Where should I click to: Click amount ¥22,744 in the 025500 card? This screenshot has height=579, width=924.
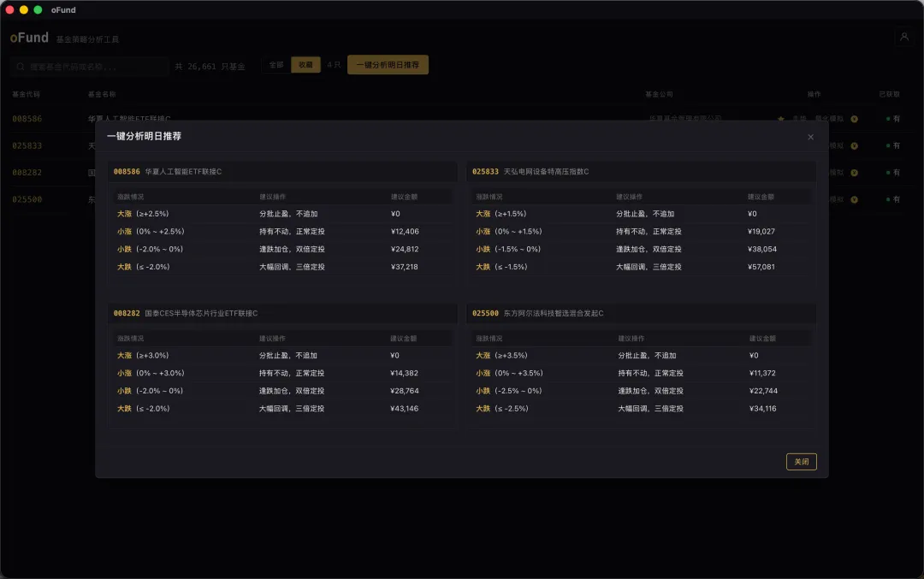click(763, 391)
